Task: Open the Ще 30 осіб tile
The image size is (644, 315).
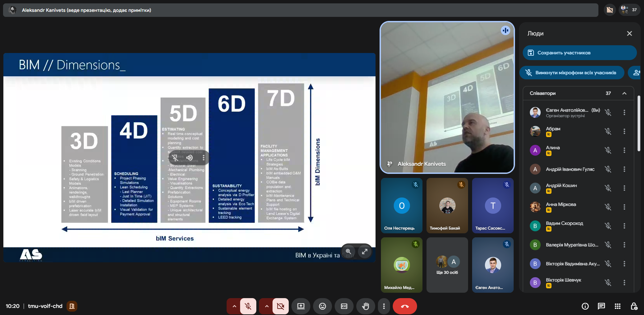Action: [x=447, y=265]
